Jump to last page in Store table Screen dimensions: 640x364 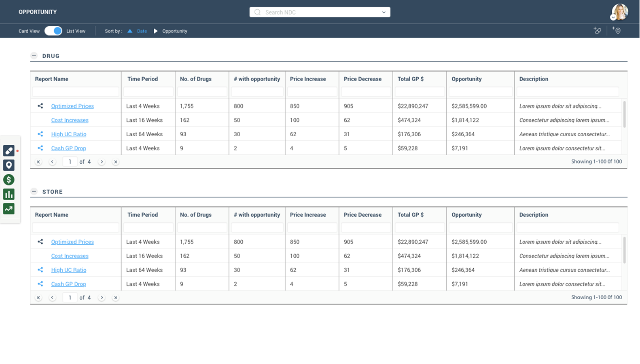pyautogui.click(x=116, y=298)
